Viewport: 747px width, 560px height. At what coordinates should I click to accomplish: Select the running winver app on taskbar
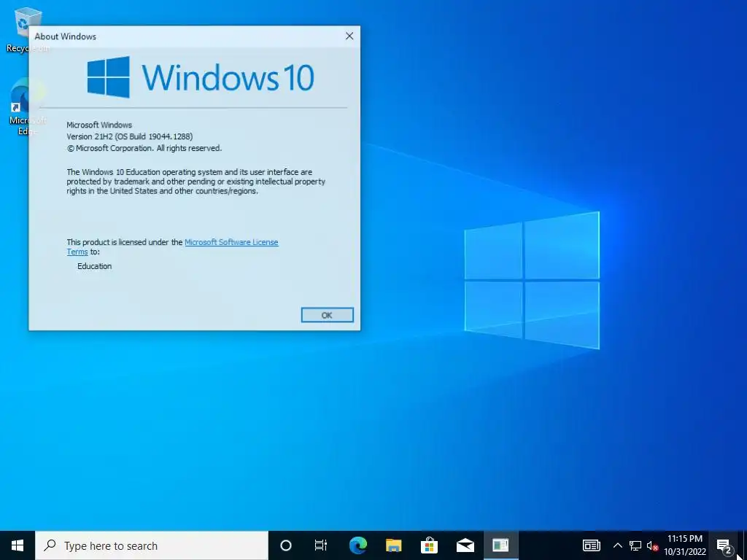(500, 545)
